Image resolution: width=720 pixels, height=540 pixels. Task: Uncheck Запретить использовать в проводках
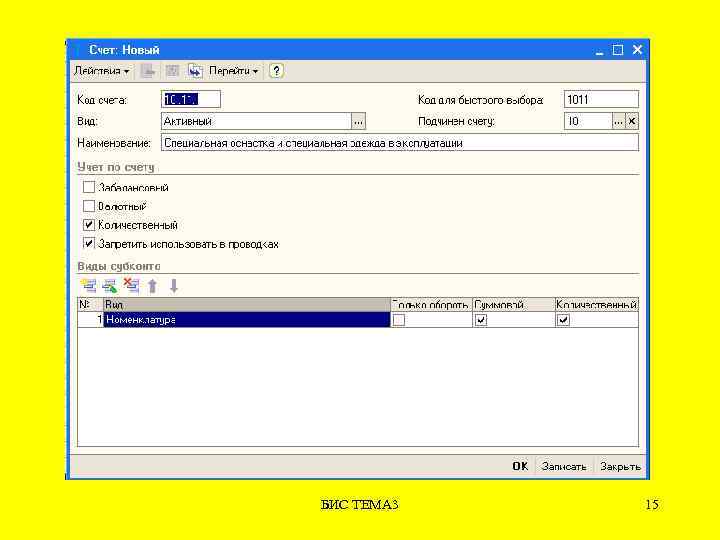(x=89, y=243)
